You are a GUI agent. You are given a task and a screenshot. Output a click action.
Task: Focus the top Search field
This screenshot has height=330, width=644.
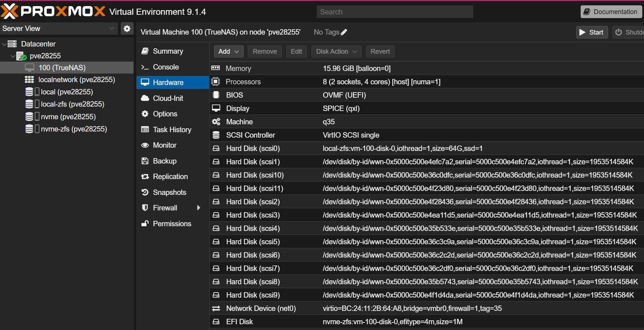(x=394, y=12)
